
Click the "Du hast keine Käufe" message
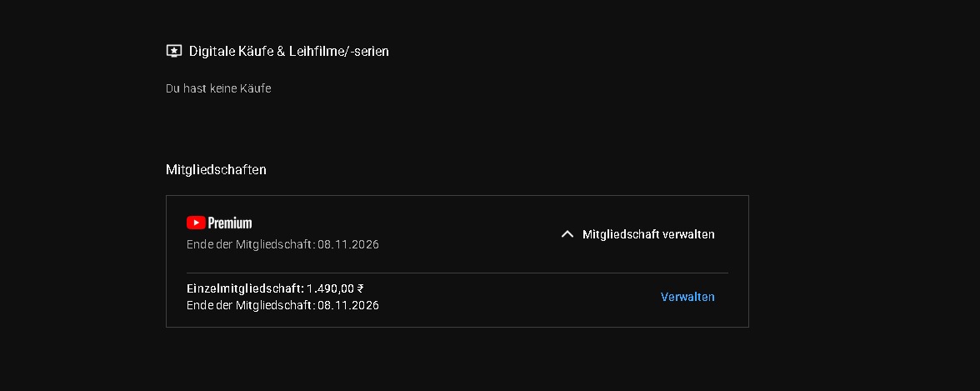point(218,88)
